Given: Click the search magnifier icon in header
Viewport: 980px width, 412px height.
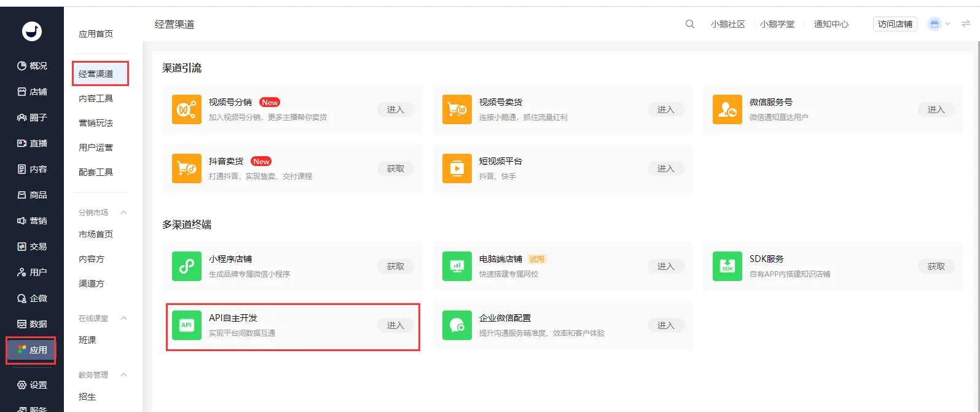Looking at the screenshot, I should (x=690, y=24).
